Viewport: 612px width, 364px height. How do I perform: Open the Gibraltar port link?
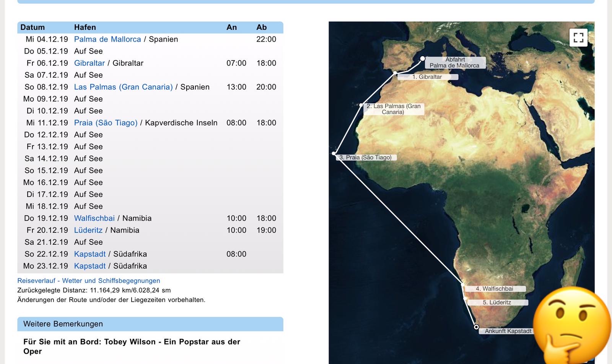(x=89, y=63)
